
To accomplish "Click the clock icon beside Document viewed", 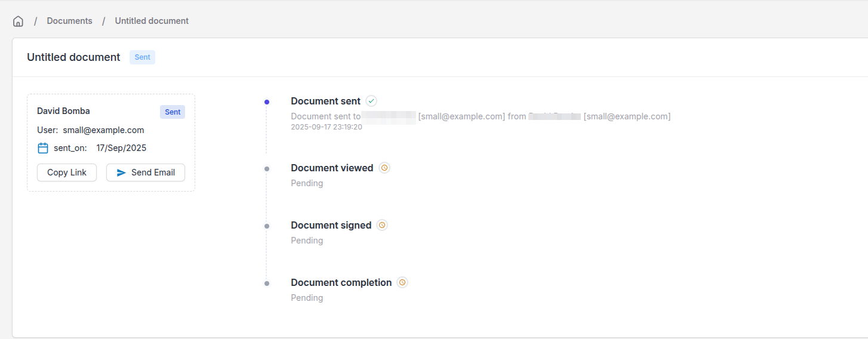I will coord(384,168).
